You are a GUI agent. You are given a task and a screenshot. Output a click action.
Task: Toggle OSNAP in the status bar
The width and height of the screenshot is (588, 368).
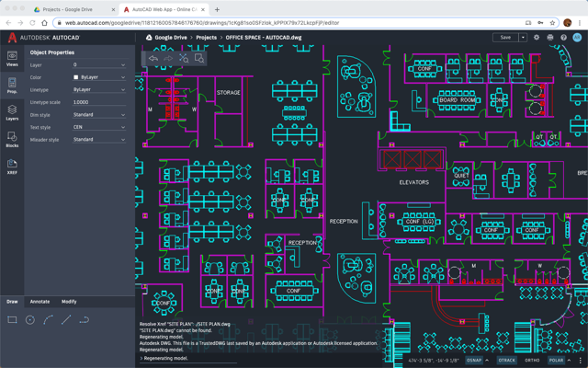(474, 361)
